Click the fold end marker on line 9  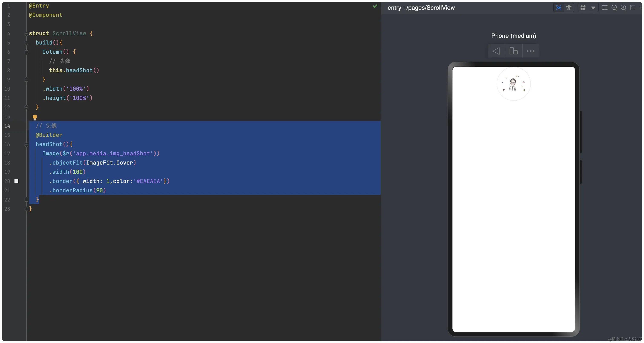coord(26,80)
